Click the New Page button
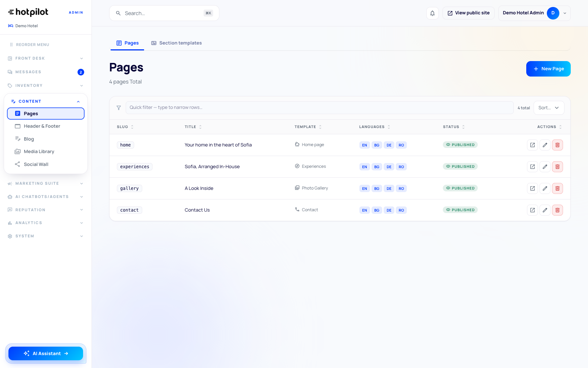This screenshot has width=588, height=368. pos(548,69)
